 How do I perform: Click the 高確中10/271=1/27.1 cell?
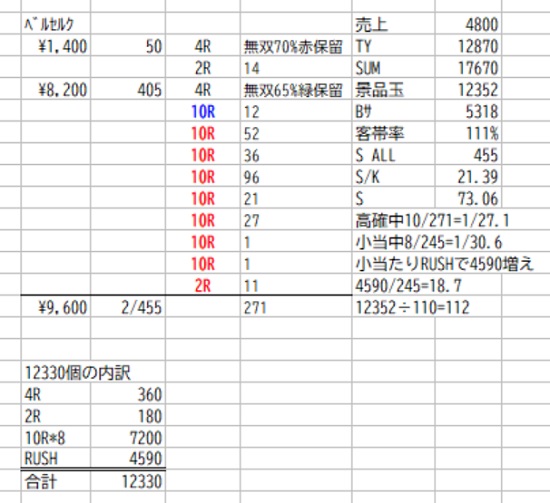point(432,220)
